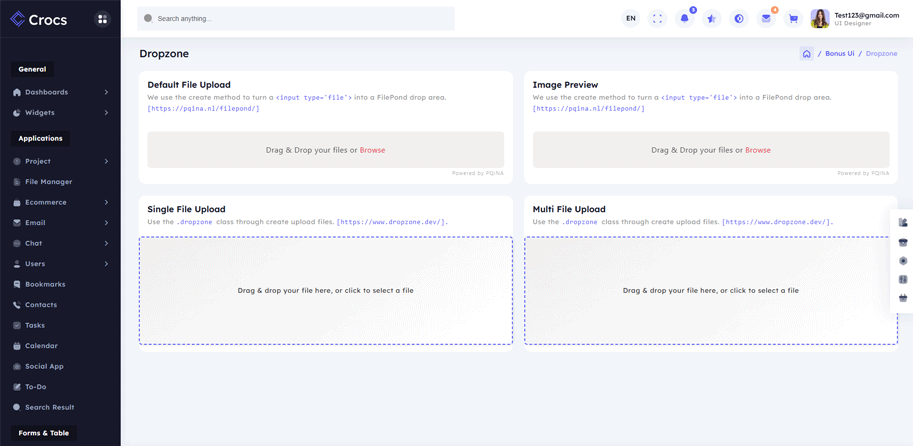Open the EN language selector
The height and width of the screenshot is (446, 913).
point(630,19)
